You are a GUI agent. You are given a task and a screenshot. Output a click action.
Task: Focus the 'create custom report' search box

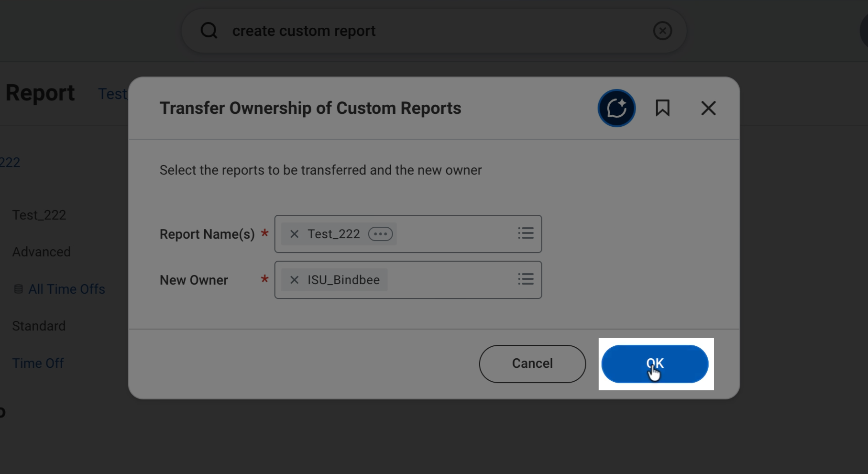coord(434,31)
